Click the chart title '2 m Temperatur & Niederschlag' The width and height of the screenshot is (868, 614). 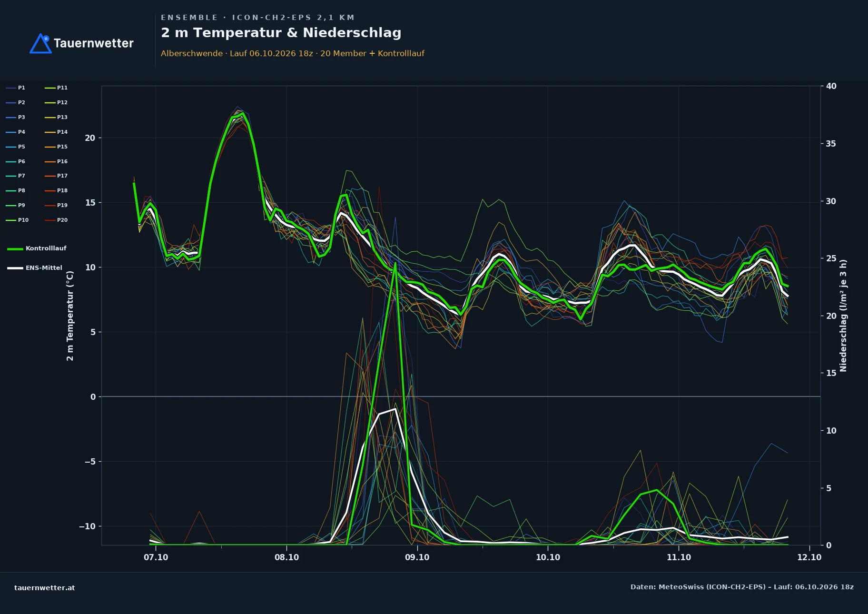click(x=281, y=32)
